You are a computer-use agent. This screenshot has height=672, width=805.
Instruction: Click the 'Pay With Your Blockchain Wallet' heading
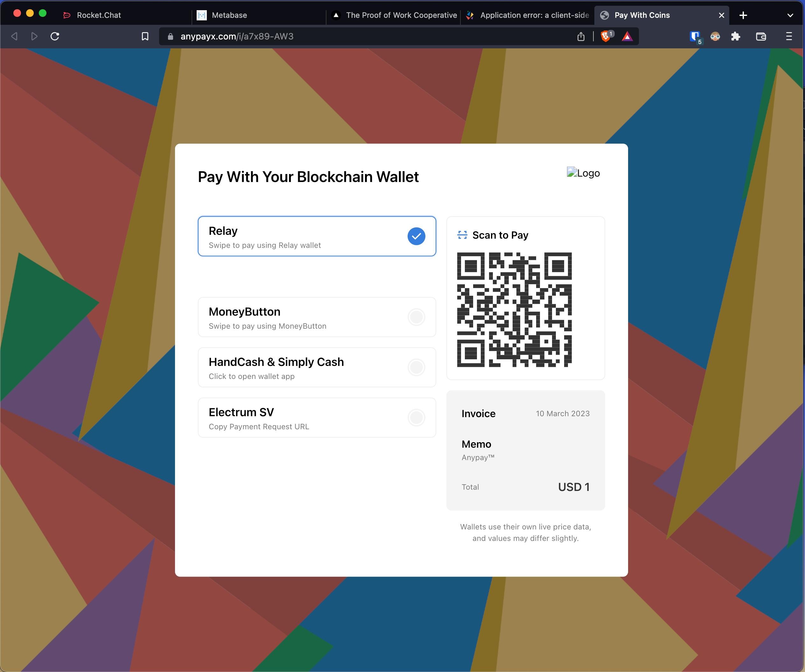point(308,177)
